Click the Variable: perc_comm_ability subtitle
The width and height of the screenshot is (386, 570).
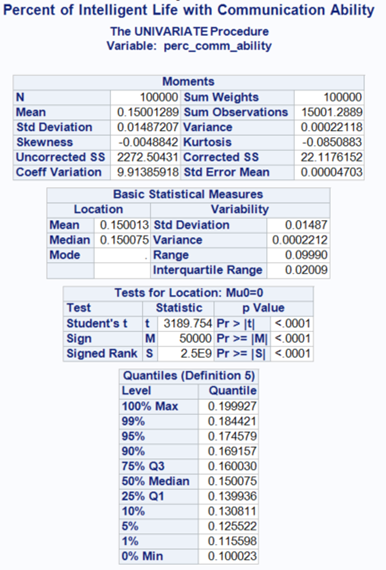189,46
